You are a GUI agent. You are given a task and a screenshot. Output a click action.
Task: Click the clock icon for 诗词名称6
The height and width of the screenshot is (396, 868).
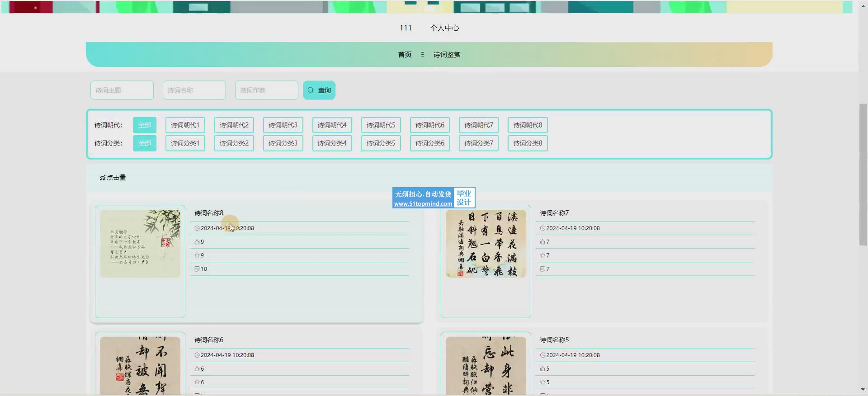197,355
